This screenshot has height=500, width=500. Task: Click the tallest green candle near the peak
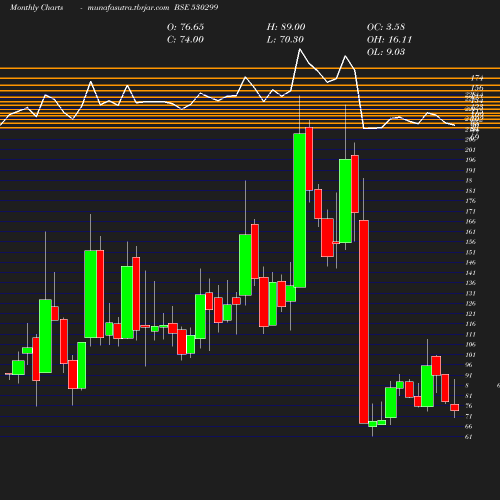[x=300, y=210]
